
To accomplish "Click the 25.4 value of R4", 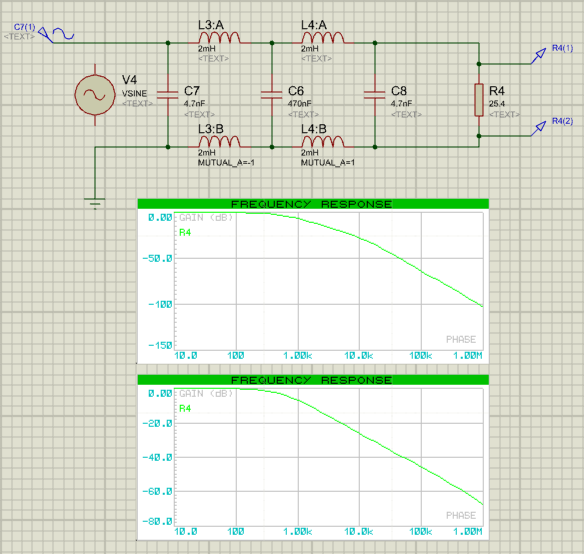I will point(497,104).
